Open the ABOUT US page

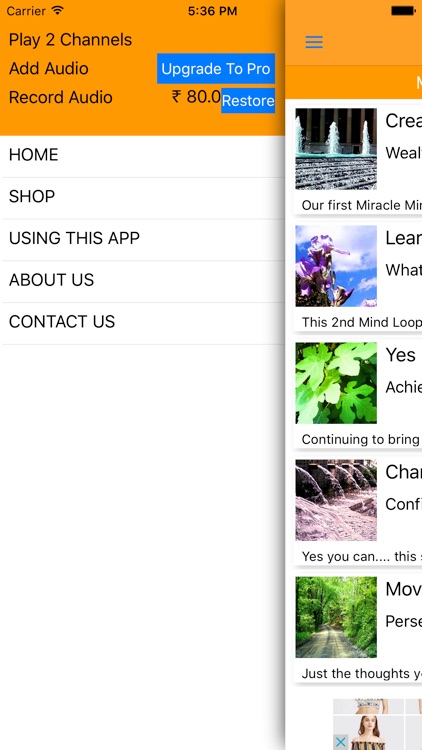(x=143, y=280)
